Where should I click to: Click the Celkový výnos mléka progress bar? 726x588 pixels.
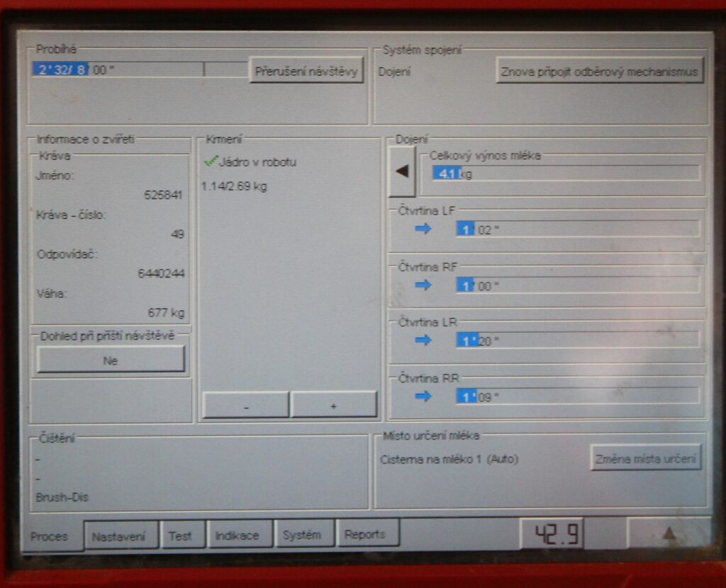(565, 174)
